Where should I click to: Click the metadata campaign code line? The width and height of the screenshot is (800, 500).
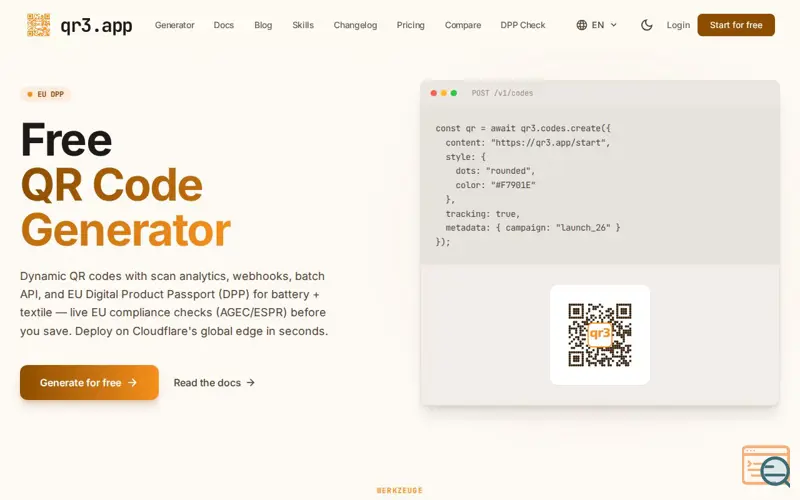(x=533, y=228)
